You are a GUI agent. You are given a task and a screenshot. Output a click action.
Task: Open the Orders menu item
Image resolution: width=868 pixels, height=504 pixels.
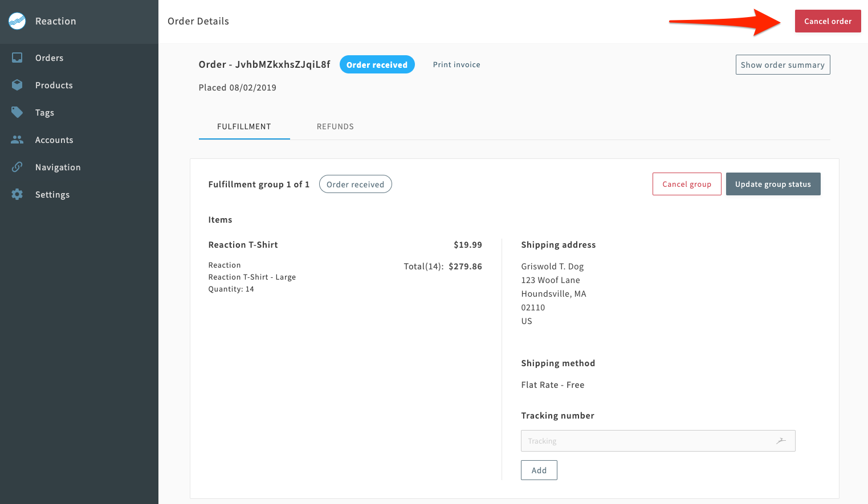(50, 58)
